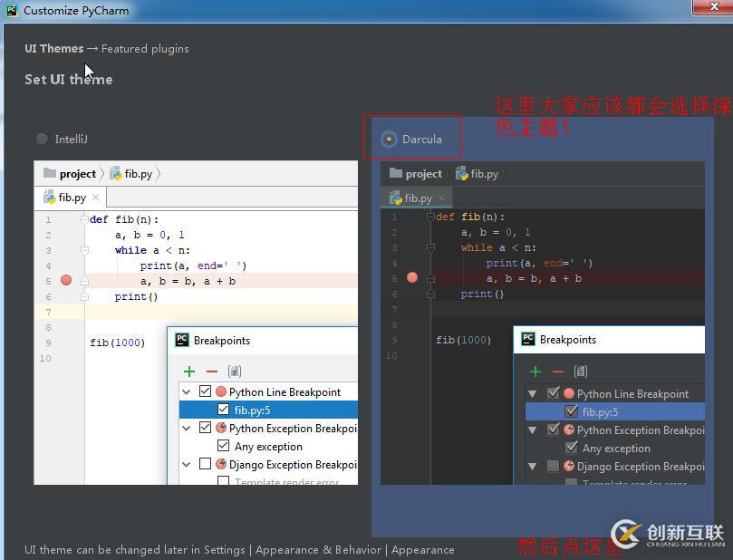Toggle the fib.py:5 checkbox in dark dialog
This screenshot has width=733, height=560.
click(x=571, y=411)
